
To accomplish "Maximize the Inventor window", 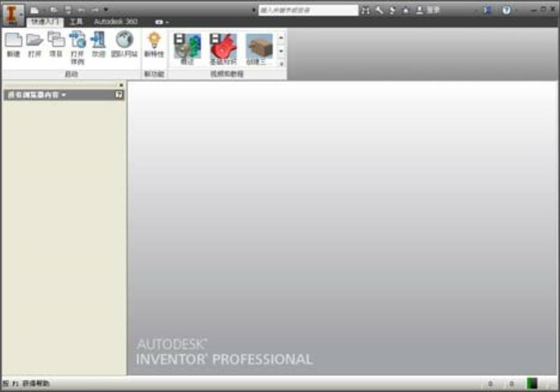I will [x=543, y=9].
